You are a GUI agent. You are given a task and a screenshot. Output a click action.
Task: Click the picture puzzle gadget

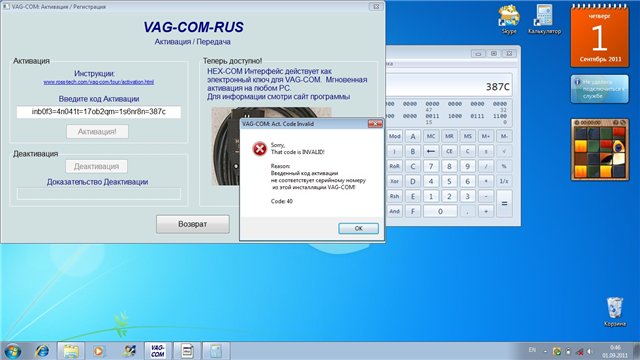coord(600,150)
